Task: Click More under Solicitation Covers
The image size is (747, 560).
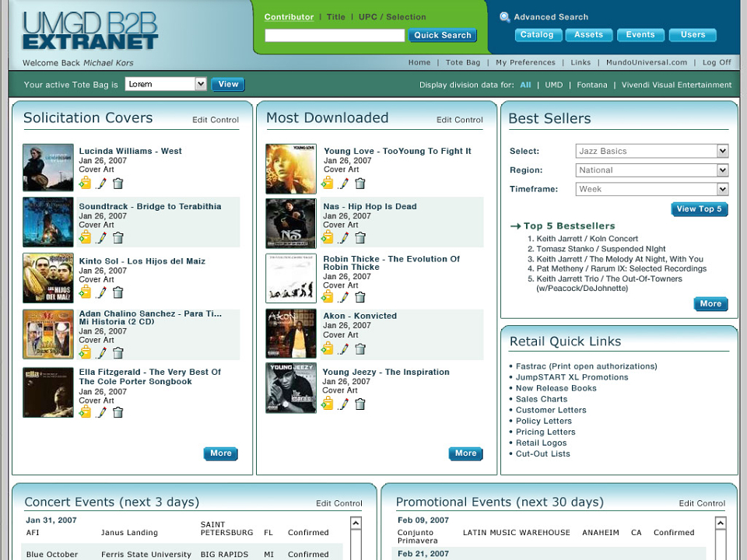Action: tap(220, 453)
